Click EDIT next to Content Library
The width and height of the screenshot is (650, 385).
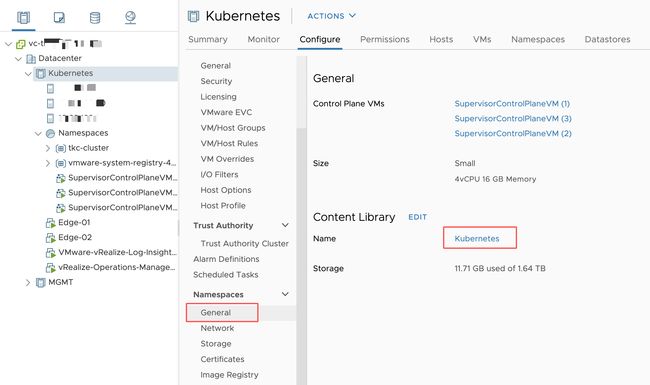click(417, 217)
